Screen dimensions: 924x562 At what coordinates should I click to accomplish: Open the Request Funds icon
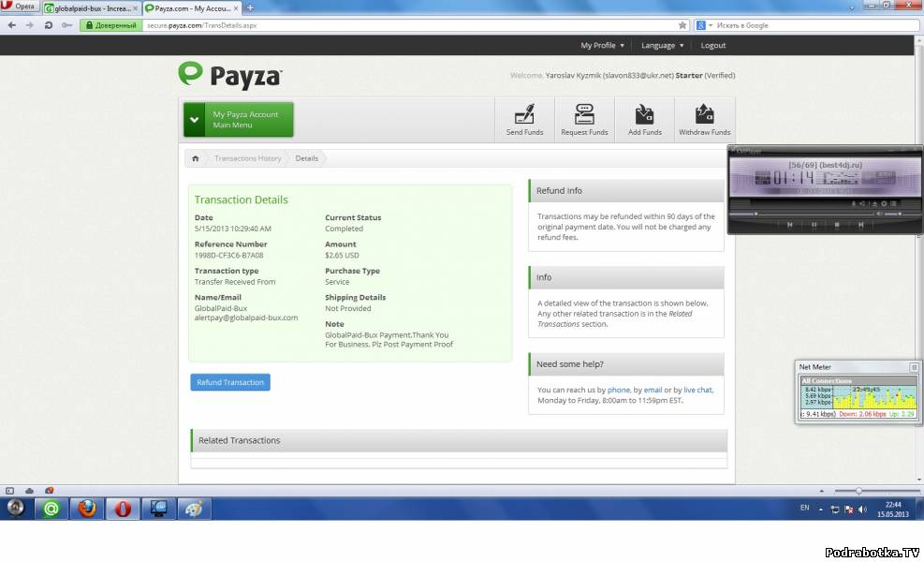(584, 119)
